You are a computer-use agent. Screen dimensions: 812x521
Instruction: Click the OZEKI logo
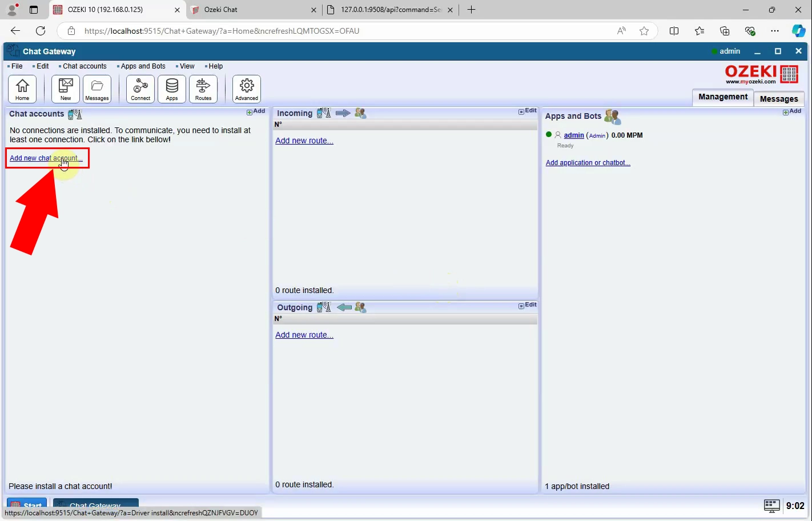[762, 74]
